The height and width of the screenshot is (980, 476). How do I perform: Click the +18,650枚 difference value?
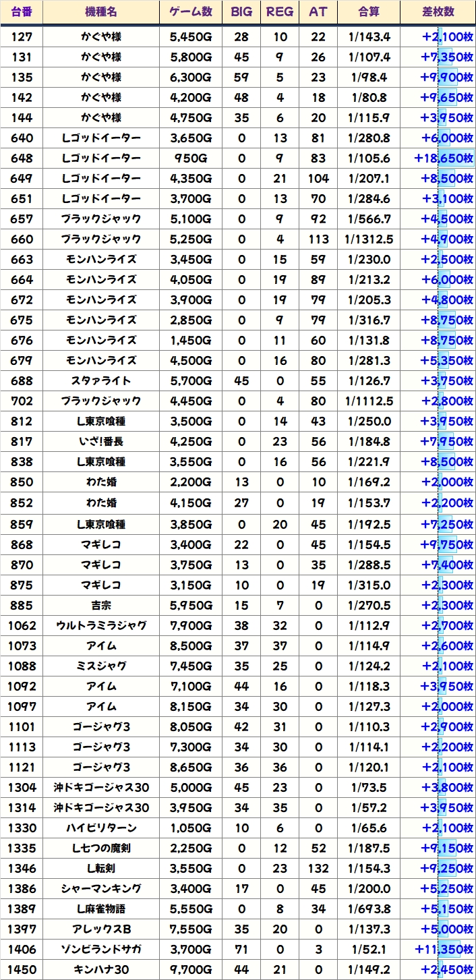pyautogui.click(x=444, y=158)
